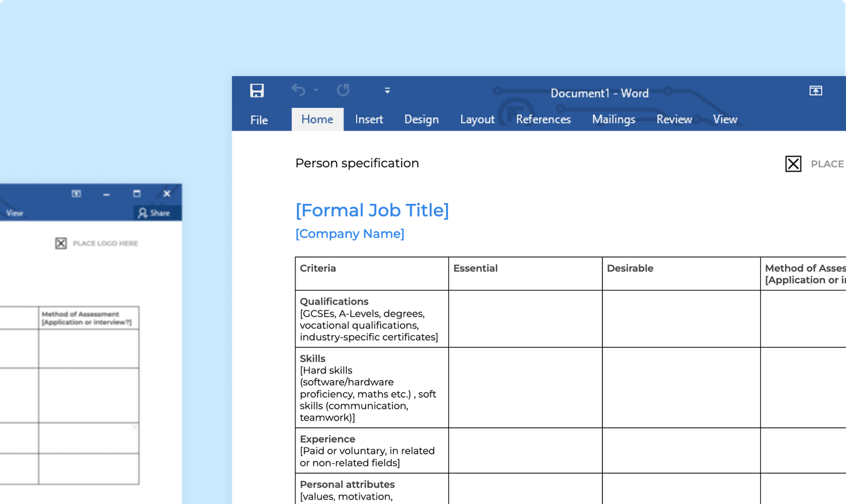Click the empty Essential cell beside Qualifications
846x504 pixels.
[x=525, y=319]
